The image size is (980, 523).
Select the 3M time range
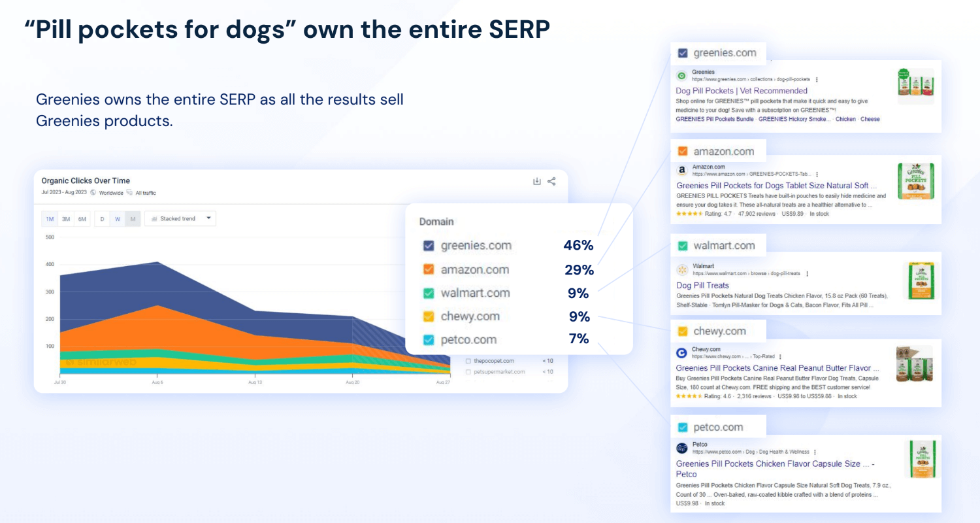(x=66, y=219)
